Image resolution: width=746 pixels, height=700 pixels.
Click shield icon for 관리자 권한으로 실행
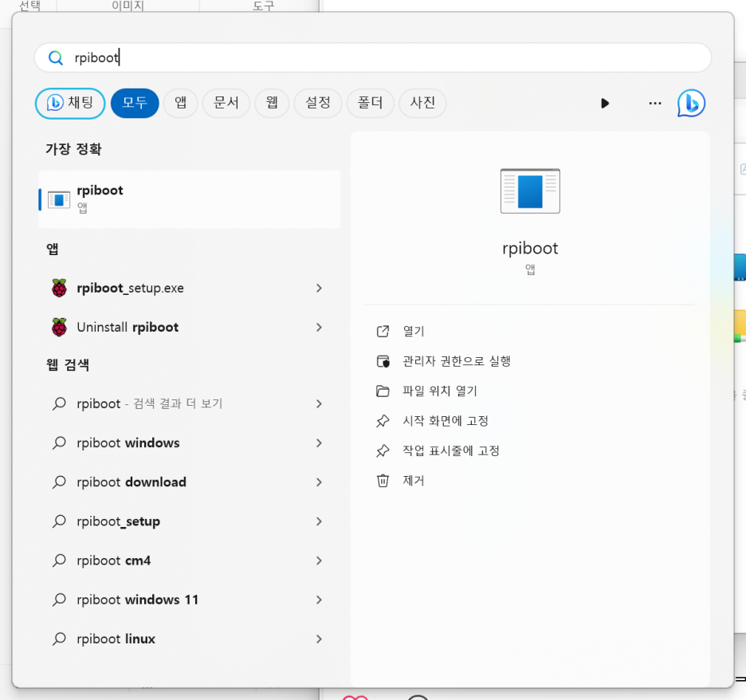(383, 362)
